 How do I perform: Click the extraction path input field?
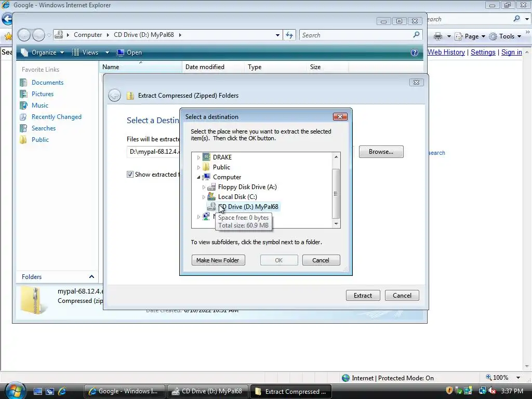coord(154,152)
